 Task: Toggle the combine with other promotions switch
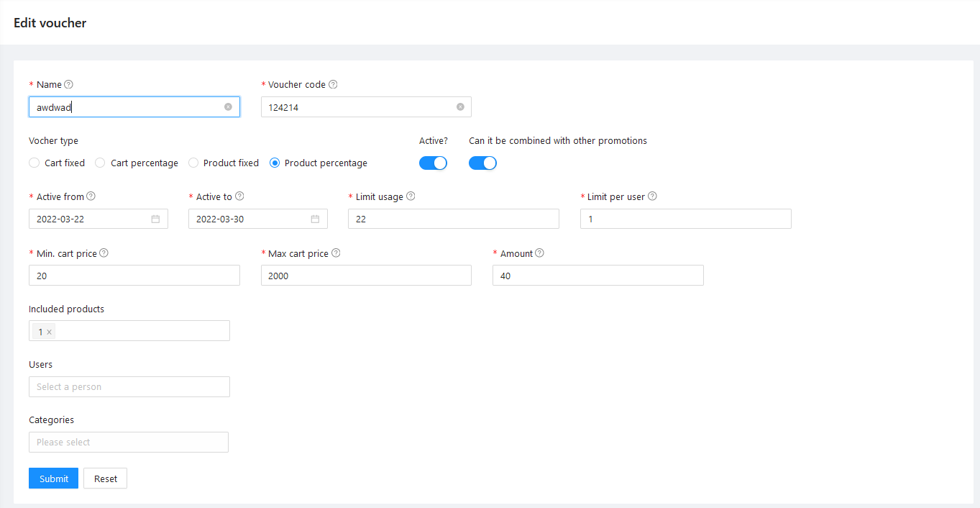point(482,163)
